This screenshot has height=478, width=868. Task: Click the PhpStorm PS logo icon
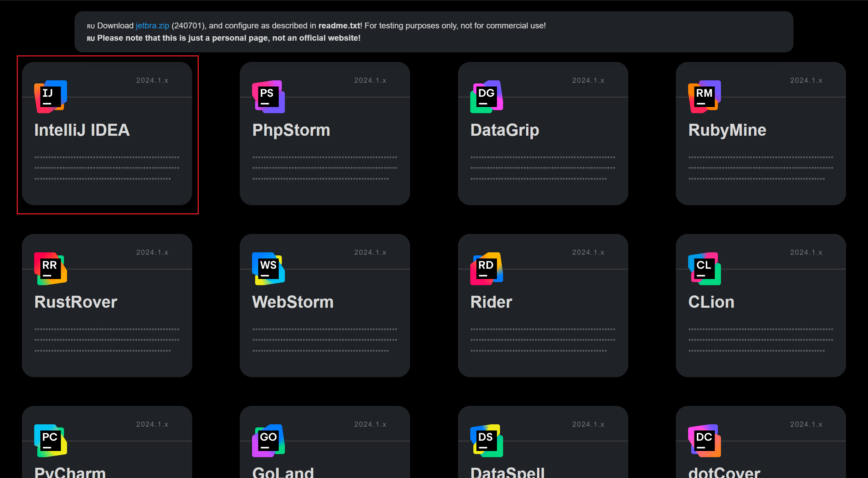[268, 97]
